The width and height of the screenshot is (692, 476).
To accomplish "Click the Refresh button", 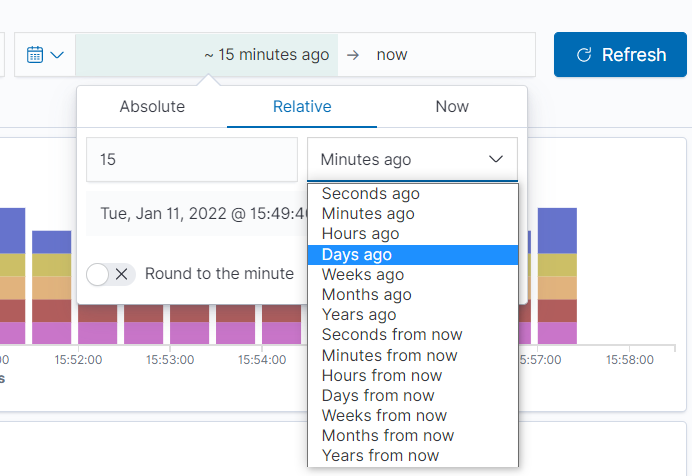I will point(621,55).
